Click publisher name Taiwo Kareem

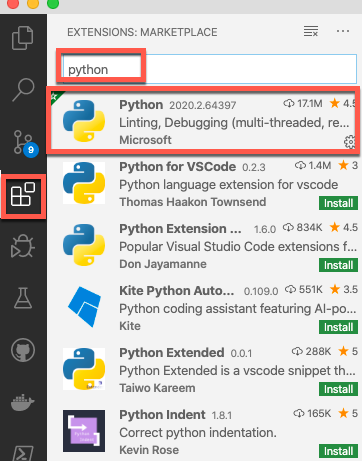point(157,388)
